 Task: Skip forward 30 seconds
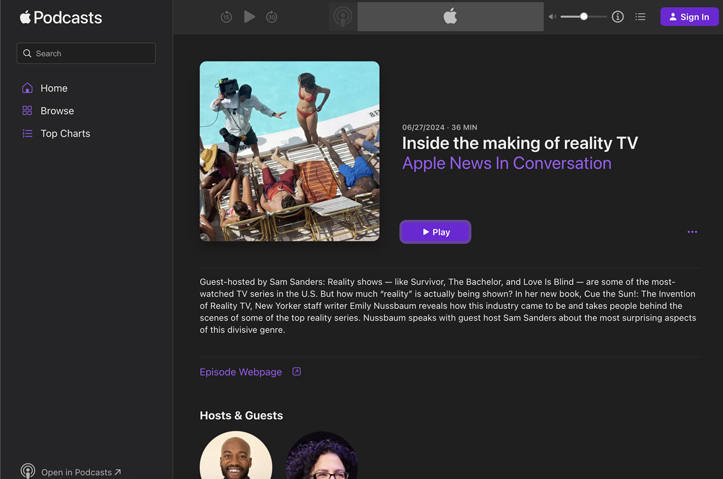(272, 17)
